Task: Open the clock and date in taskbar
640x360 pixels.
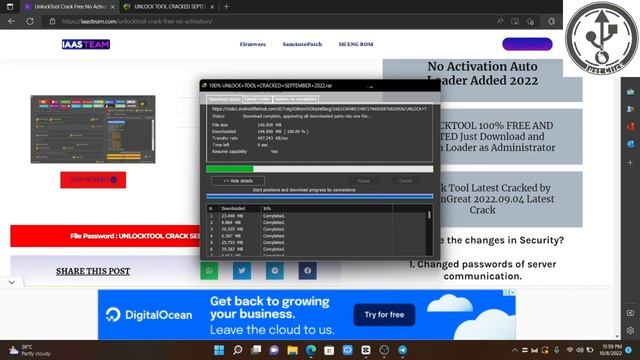Action: 611,350
